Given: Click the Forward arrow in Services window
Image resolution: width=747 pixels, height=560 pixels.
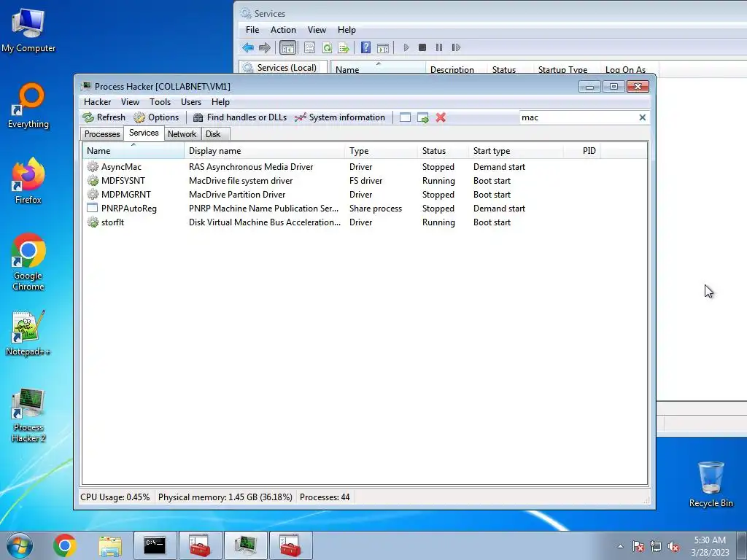Looking at the screenshot, I should coord(264,47).
